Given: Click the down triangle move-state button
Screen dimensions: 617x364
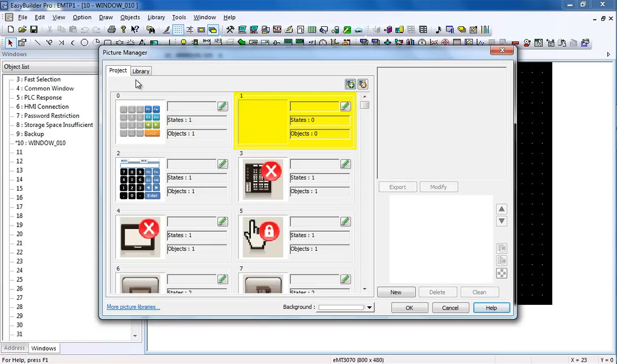Looking at the screenshot, I should click(x=502, y=222).
